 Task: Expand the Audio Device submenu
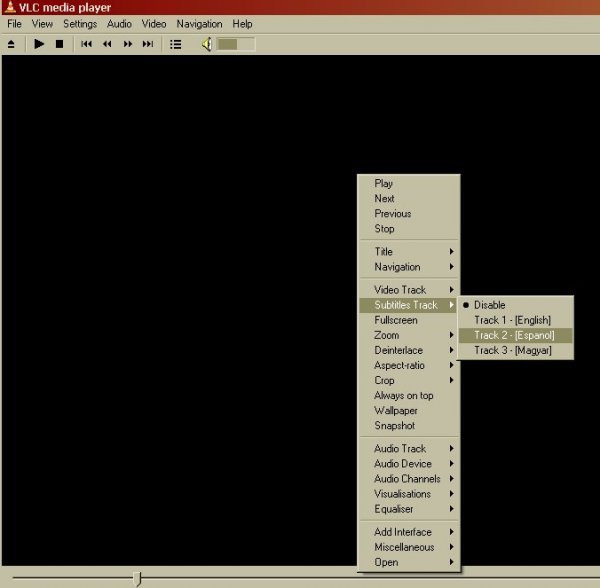408,464
